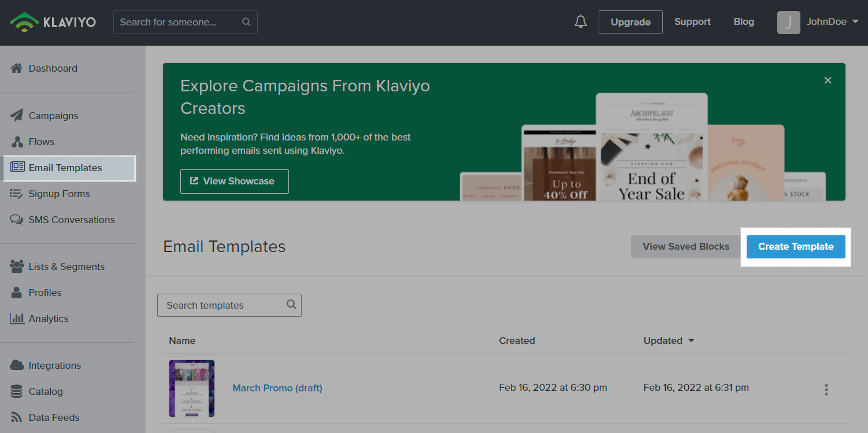The image size is (868, 433).
Task: Click the Created column header
Action: (517, 341)
